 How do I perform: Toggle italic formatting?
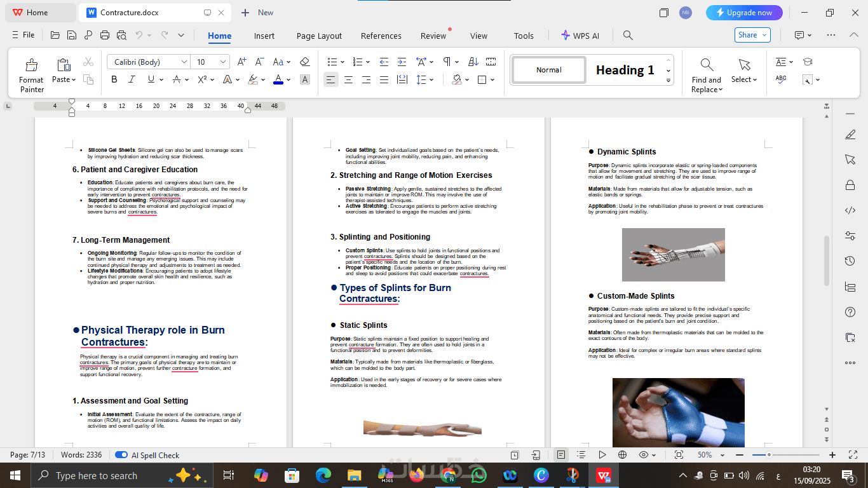point(132,79)
